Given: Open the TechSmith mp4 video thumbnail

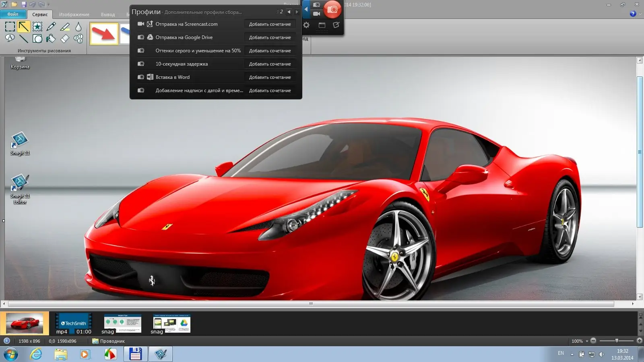Looking at the screenshot, I should point(73,324).
